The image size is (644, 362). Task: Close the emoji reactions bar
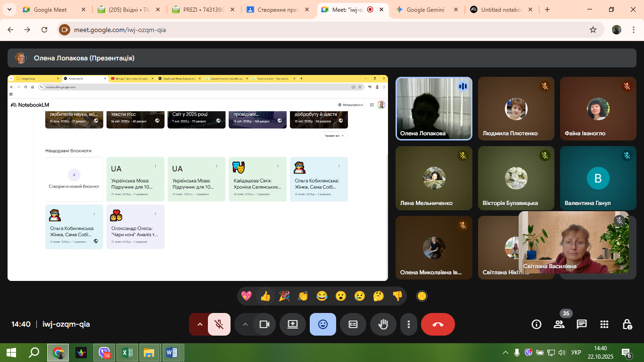(322, 324)
